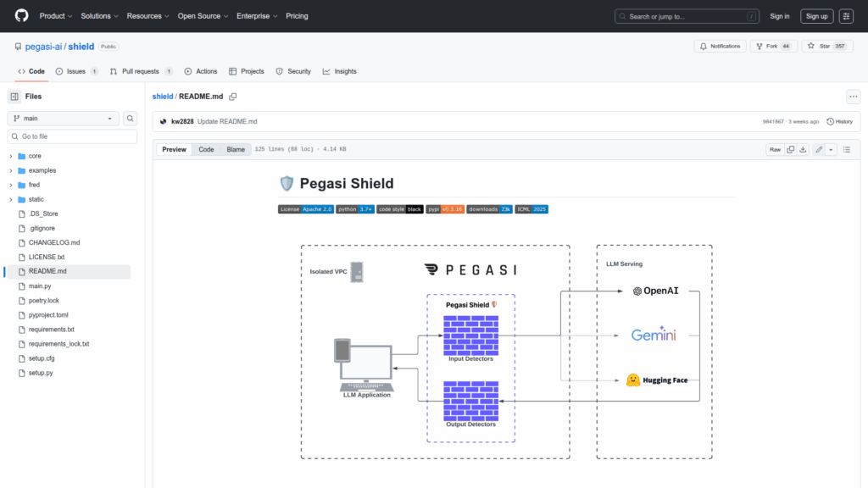Fork the repository
868x488 pixels.
pos(773,46)
